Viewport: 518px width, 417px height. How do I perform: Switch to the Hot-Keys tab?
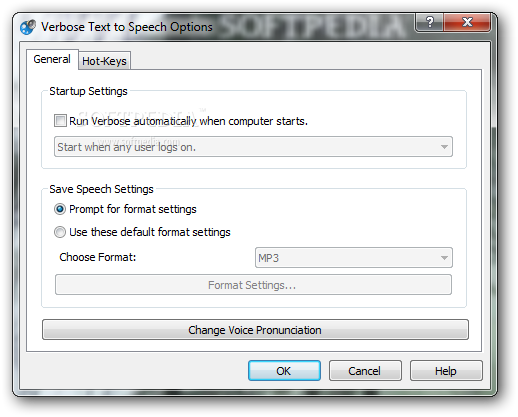coord(104,61)
